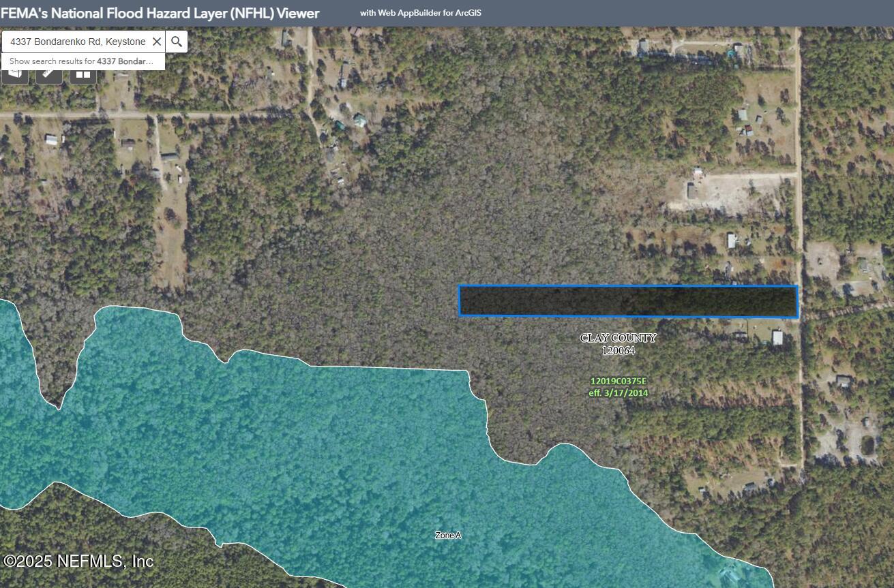Open the basemap gallery widget
Image resolution: width=894 pixels, height=588 pixels.
pyautogui.click(x=83, y=75)
